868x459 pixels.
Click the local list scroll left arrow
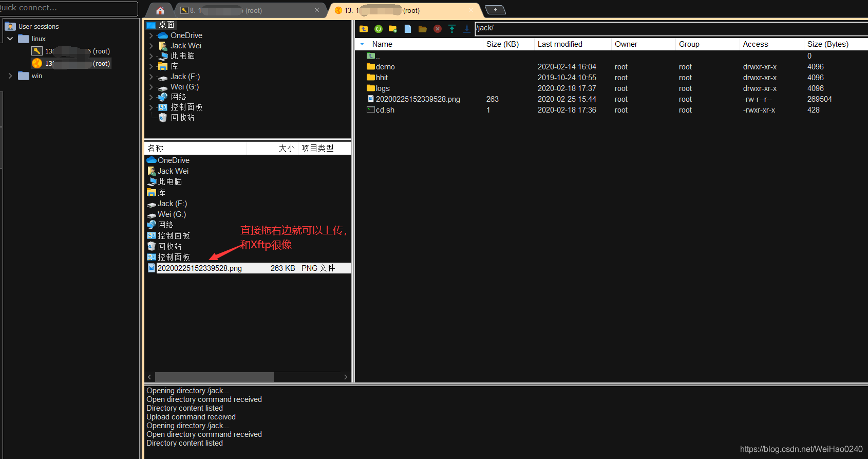(x=149, y=377)
